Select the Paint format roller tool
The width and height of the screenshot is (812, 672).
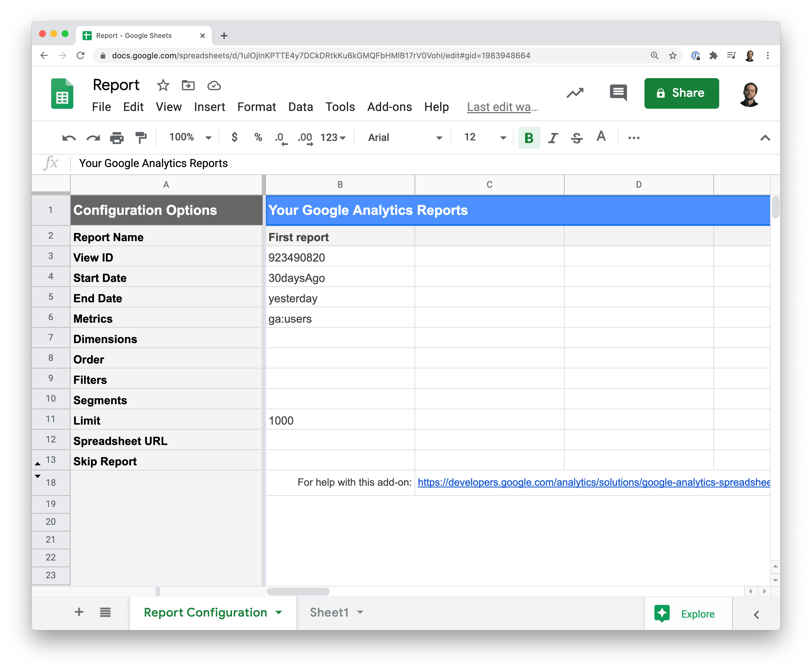tap(141, 138)
